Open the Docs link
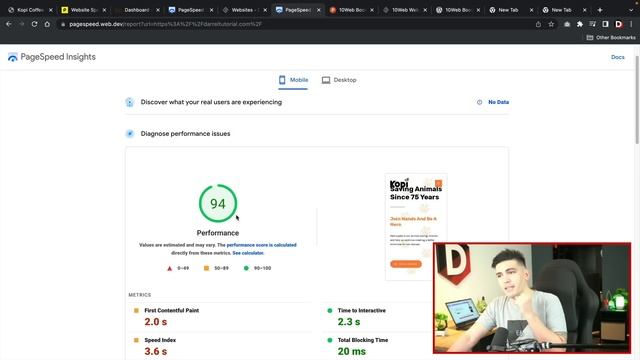Image resolution: width=640 pixels, height=360 pixels. (618, 57)
